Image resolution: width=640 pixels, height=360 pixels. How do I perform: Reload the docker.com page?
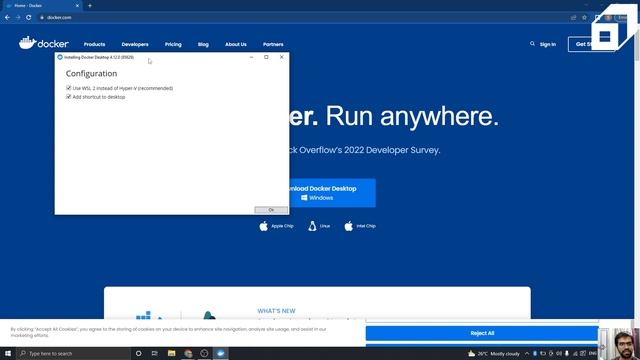tap(29, 18)
